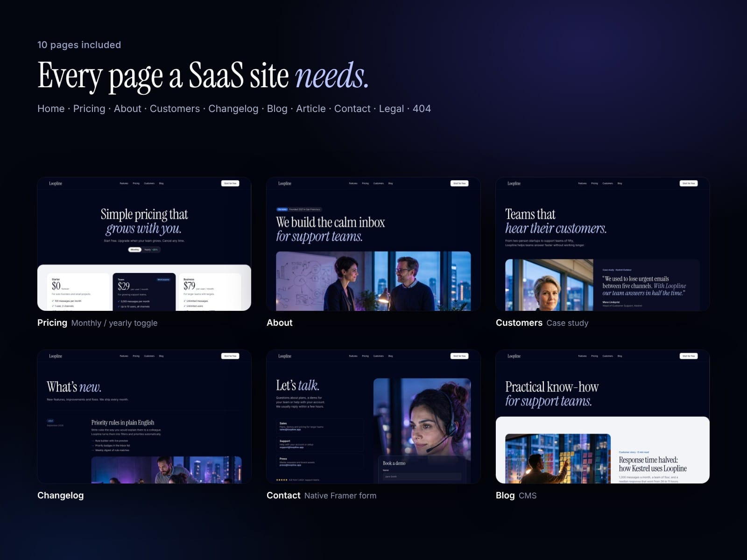747x560 pixels.
Task: Click Loopline logo in Contact preview
Action: (285, 356)
